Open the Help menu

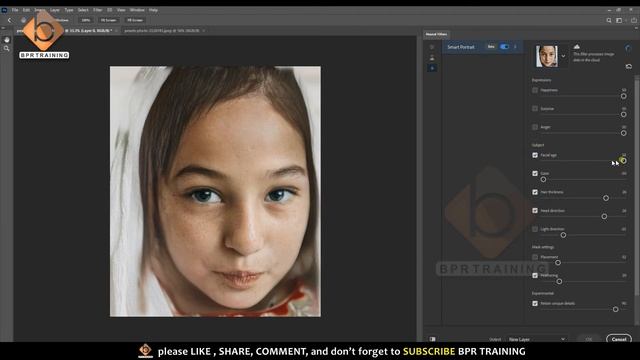point(153,10)
